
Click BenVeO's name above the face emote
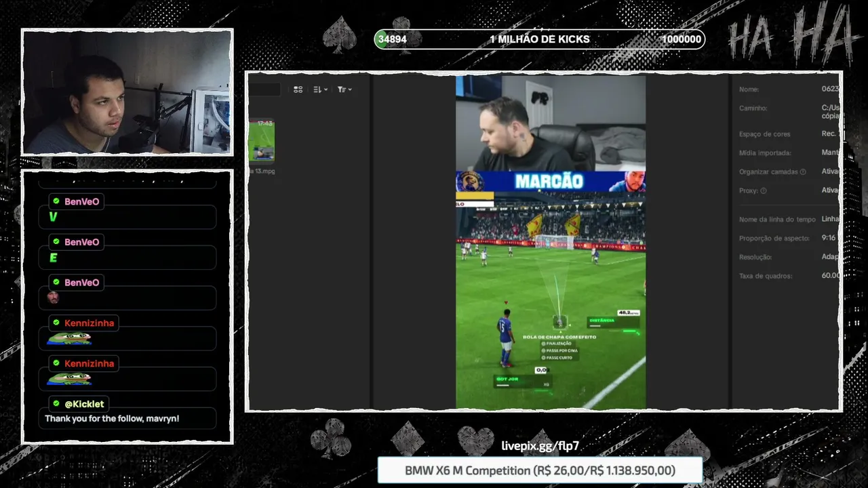[x=82, y=283]
